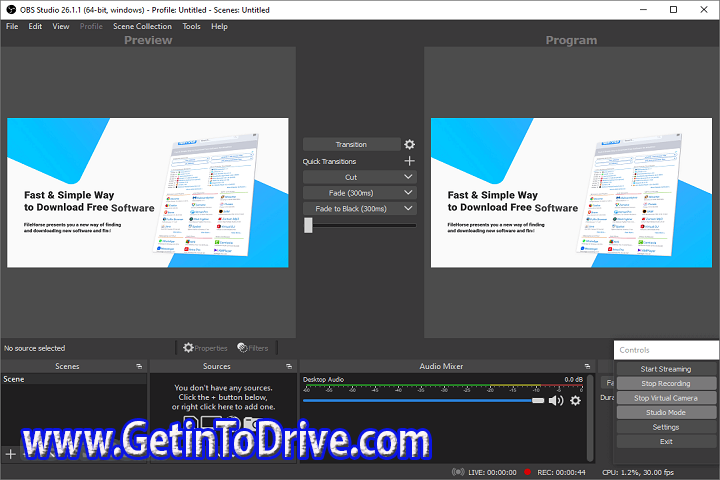Open Filters for the selected source
Image resolution: width=720 pixels, height=480 pixels.
pos(253,348)
